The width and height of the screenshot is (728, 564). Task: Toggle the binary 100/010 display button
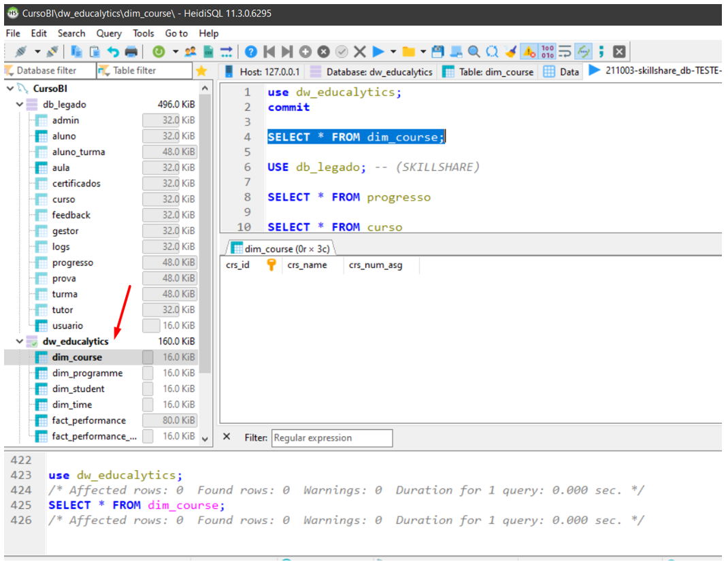[548, 52]
